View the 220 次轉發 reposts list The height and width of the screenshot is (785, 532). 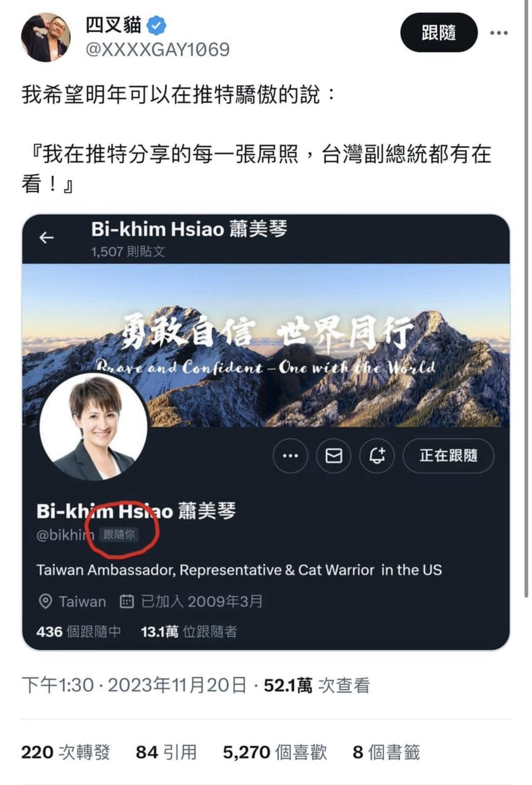65,752
